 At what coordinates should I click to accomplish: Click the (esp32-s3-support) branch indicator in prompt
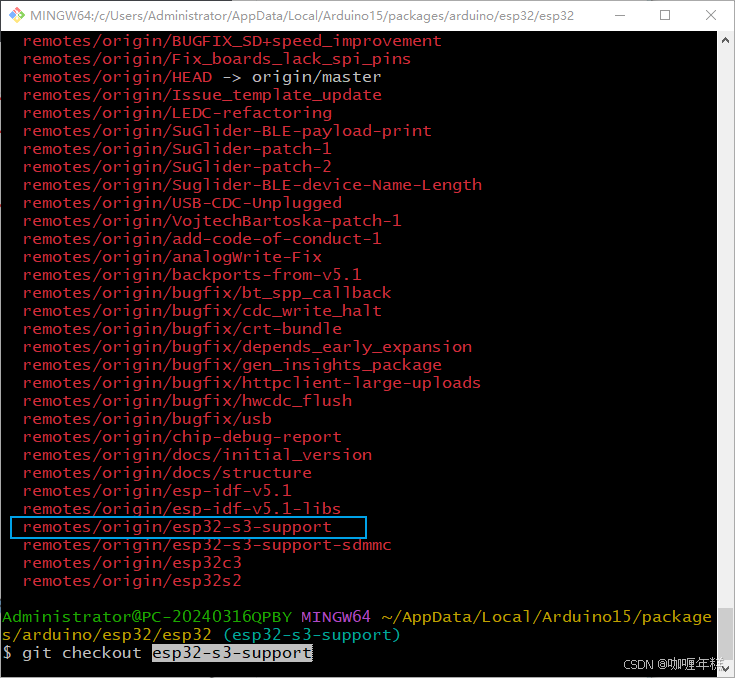(x=312, y=635)
